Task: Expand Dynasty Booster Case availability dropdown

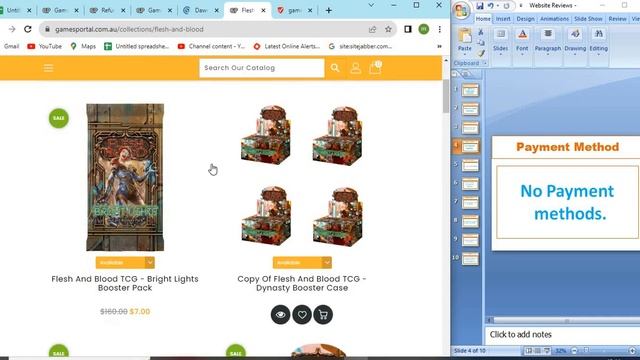Action: (302, 262)
